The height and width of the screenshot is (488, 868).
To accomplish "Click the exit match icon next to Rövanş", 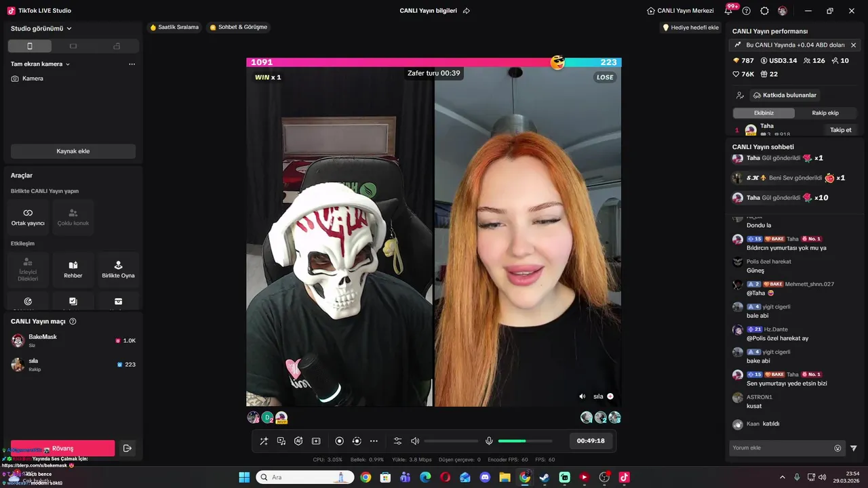I will 127,448.
